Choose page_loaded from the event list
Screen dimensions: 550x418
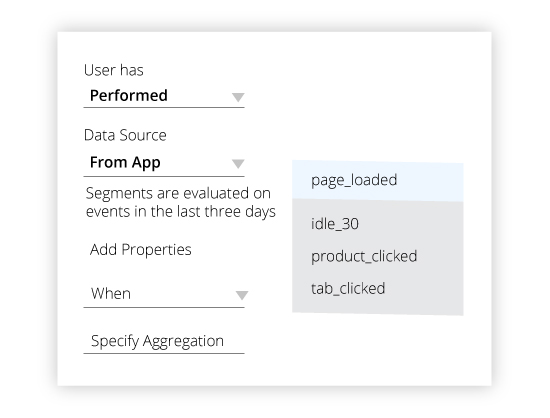coord(354,180)
